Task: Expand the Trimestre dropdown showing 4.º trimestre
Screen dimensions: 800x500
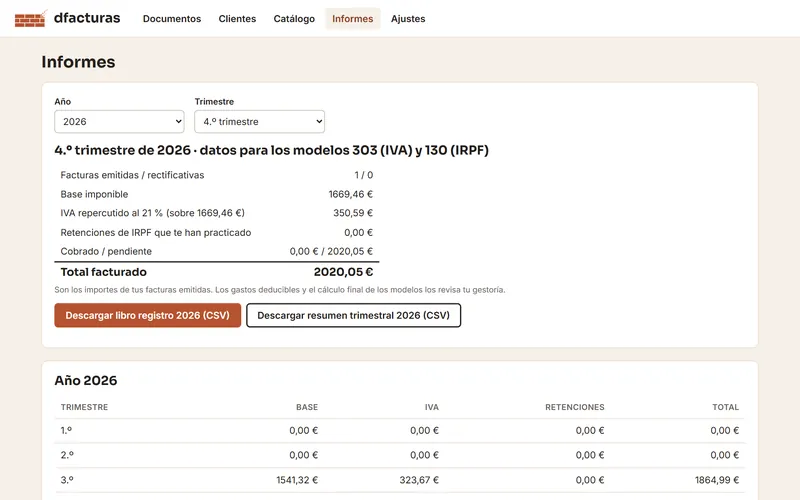Action: 259,121
